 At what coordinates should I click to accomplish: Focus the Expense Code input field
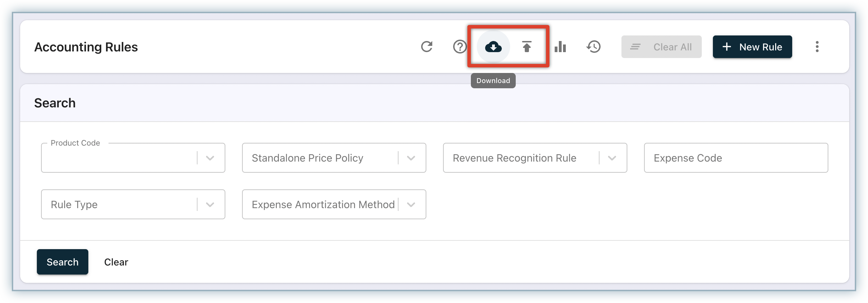click(736, 158)
